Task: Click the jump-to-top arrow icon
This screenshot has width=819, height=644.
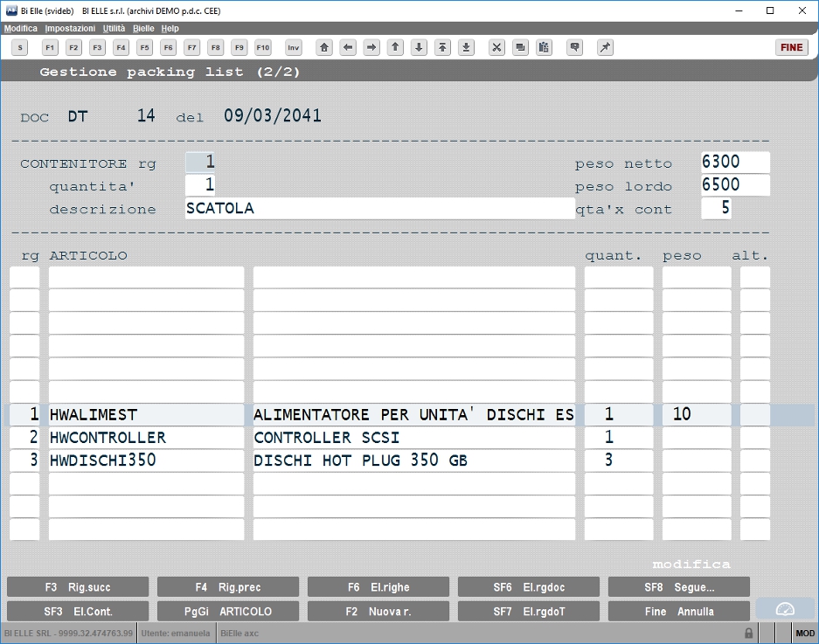Action: (x=442, y=47)
